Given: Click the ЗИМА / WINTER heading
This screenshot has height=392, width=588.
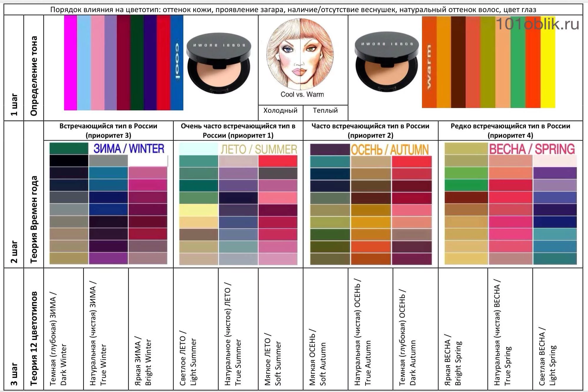Looking at the screenshot, I should (129, 149).
